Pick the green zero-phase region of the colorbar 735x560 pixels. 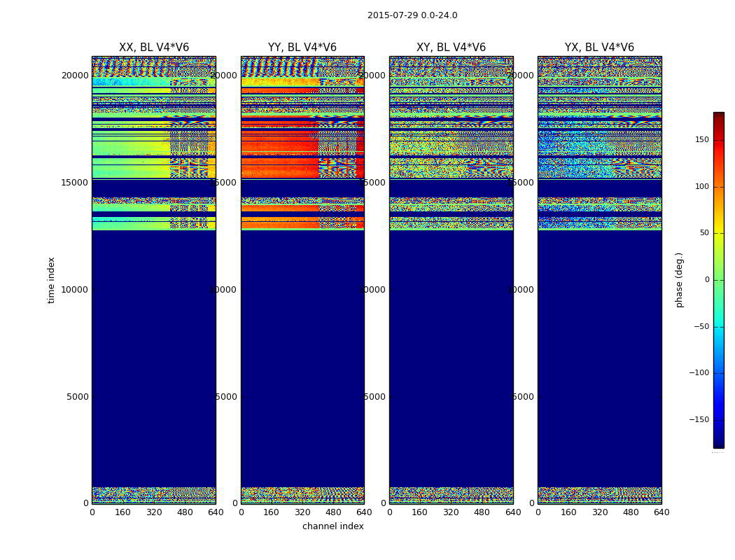tap(718, 280)
